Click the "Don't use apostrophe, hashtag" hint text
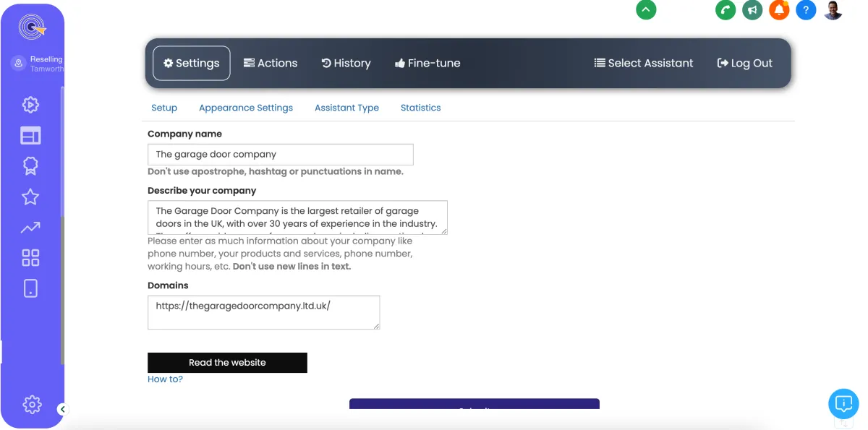The width and height of the screenshot is (868, 430). 276,172
